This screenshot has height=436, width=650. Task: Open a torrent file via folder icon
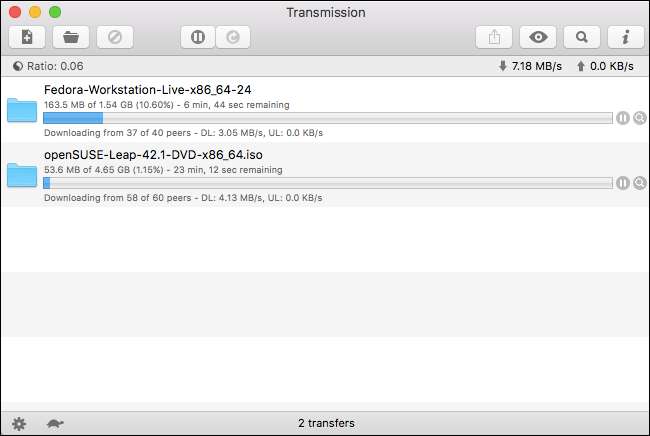(x=71, y=37)
